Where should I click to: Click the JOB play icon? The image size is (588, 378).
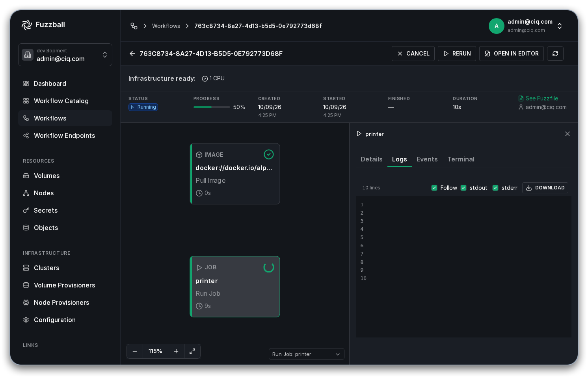tap(199, 267)
